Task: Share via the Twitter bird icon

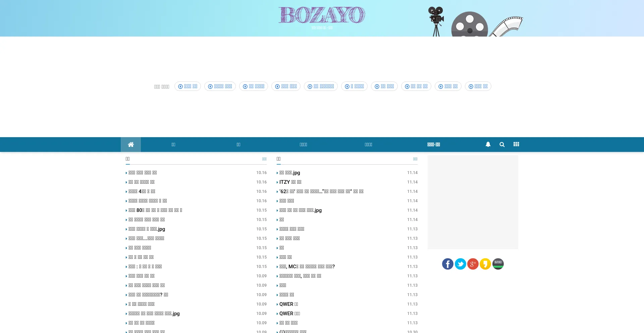Action: tap(460, 264)
